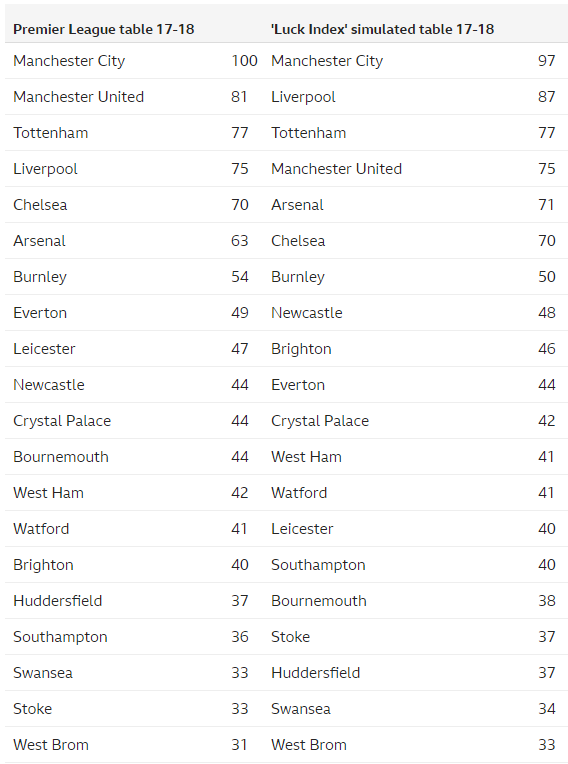The height and width of the screenshot is (764, 568).
Task: Select Stoke in the simulated table
Action: click(x=290, y=637)
